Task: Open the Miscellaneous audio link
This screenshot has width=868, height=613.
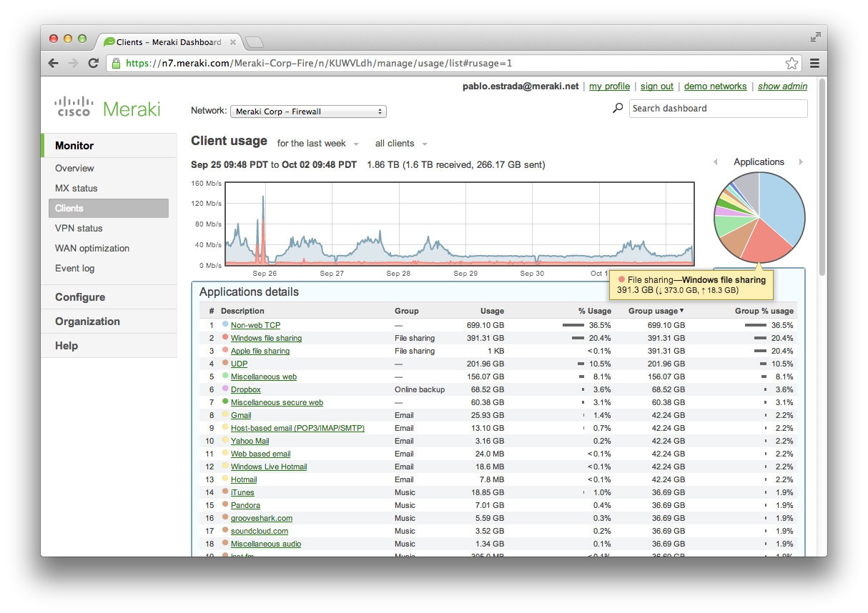Action: [x=266, y=544]
